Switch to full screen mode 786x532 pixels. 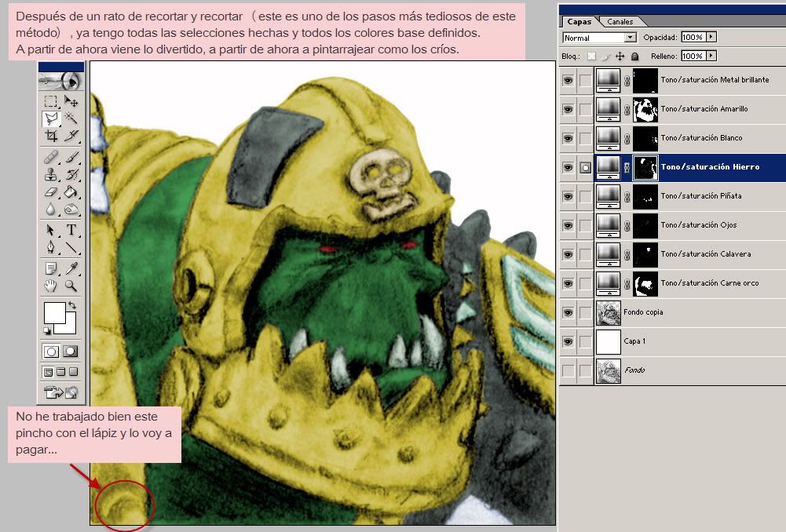pos(73,372)
